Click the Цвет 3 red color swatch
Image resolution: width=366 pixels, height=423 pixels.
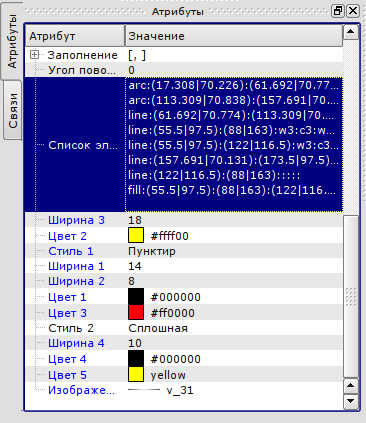[136, 312]
